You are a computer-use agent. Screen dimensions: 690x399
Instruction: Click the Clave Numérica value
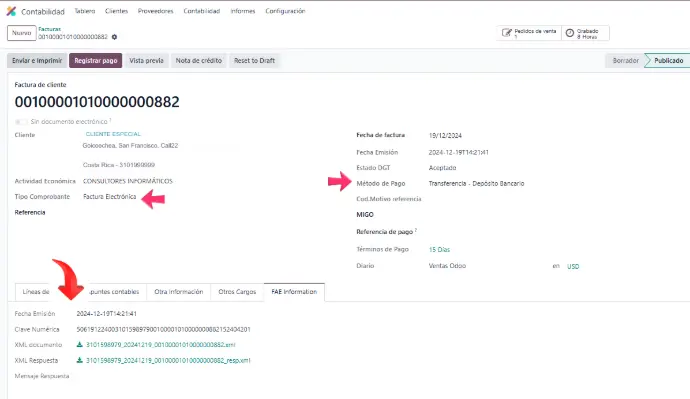click(163, 329)
